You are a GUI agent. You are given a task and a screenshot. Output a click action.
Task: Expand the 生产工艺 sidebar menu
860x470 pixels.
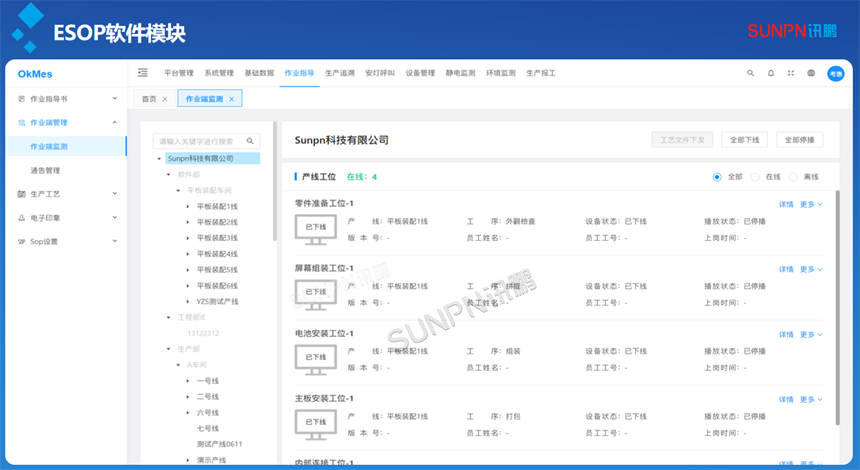click(x=115, y=194)
